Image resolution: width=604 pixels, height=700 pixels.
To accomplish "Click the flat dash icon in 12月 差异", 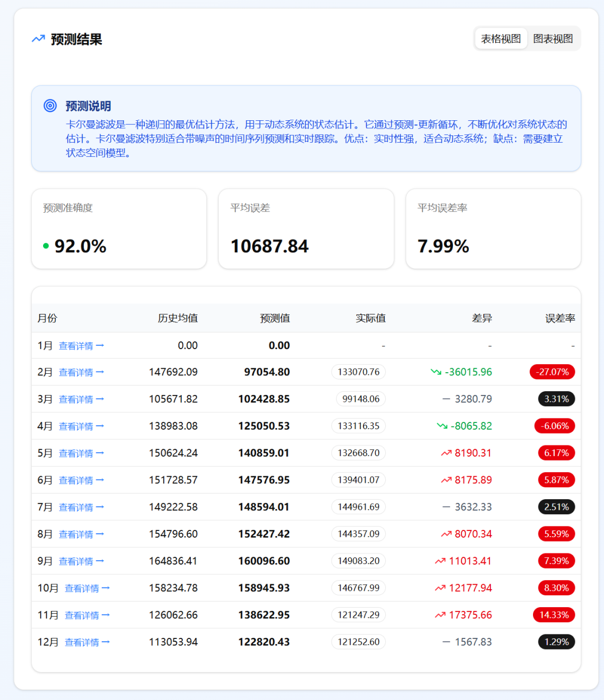I will 446,642.
